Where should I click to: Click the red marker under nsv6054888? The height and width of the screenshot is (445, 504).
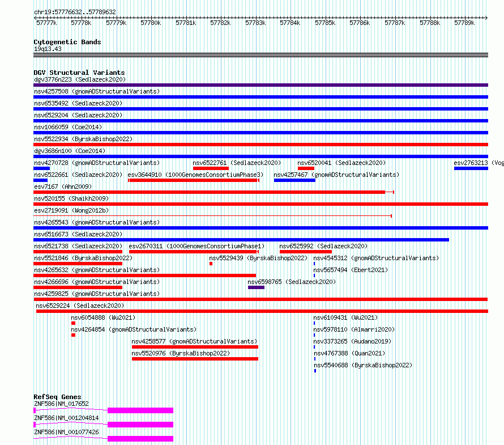[x=73, y=323]
